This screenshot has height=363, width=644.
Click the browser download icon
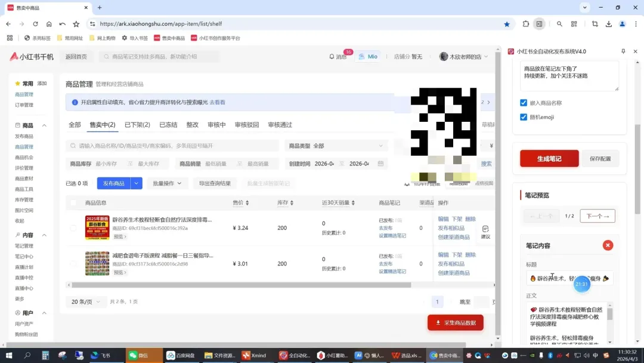coord(609,24)
